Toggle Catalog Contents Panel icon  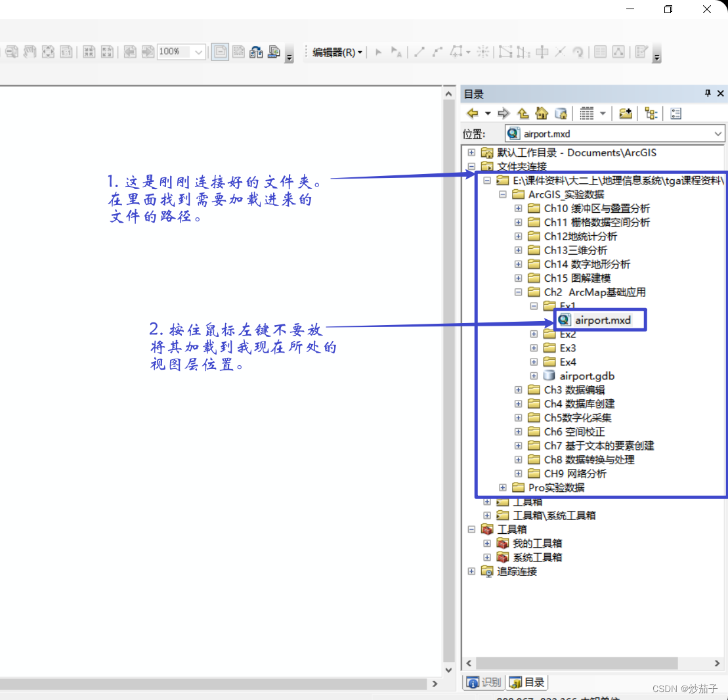pos(651,114)
